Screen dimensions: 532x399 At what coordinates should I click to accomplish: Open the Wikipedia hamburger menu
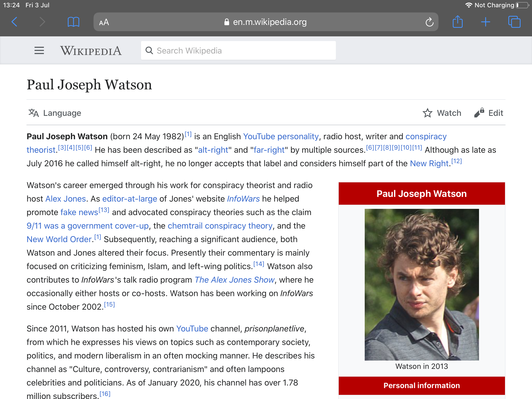pyautogui.click(x=39, y=50)
